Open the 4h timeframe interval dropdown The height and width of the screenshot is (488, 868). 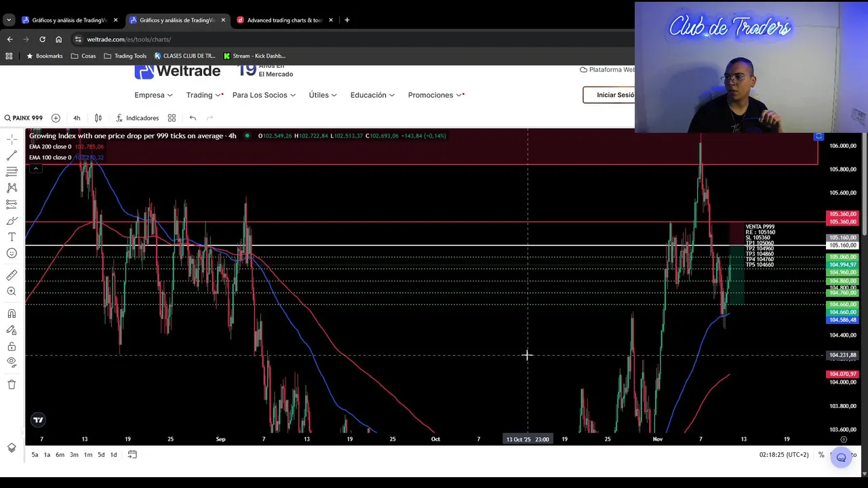pyautogui.click(x=77, y=118)
